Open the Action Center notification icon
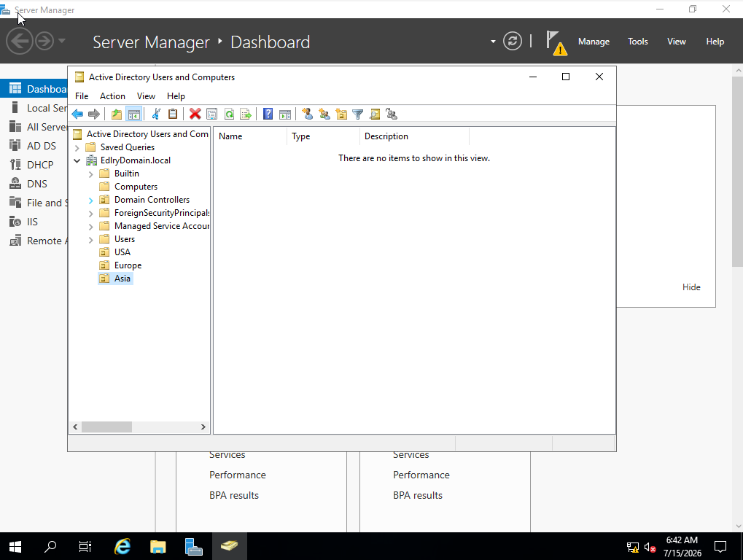 (x=720, y=547)
